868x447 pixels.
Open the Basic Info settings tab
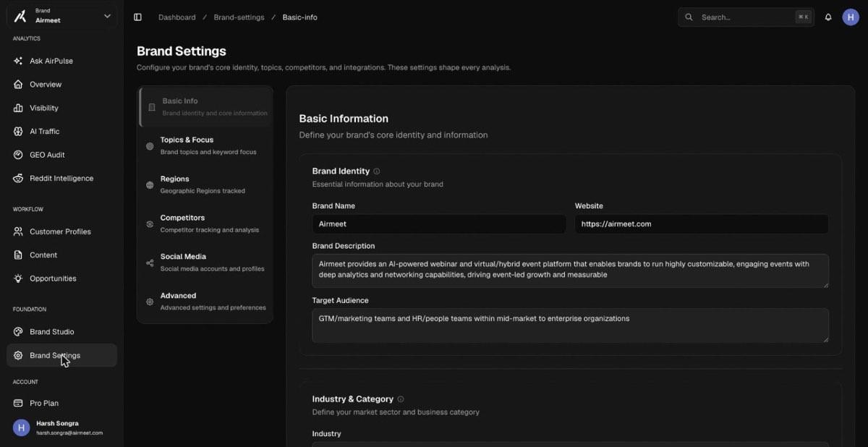[205, 107]
